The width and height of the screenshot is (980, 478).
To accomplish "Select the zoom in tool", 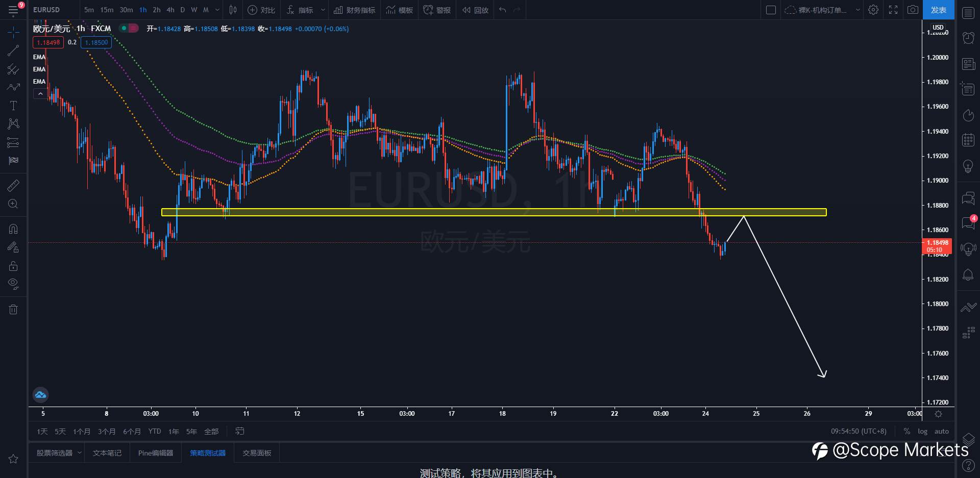I will pos(14,204).
